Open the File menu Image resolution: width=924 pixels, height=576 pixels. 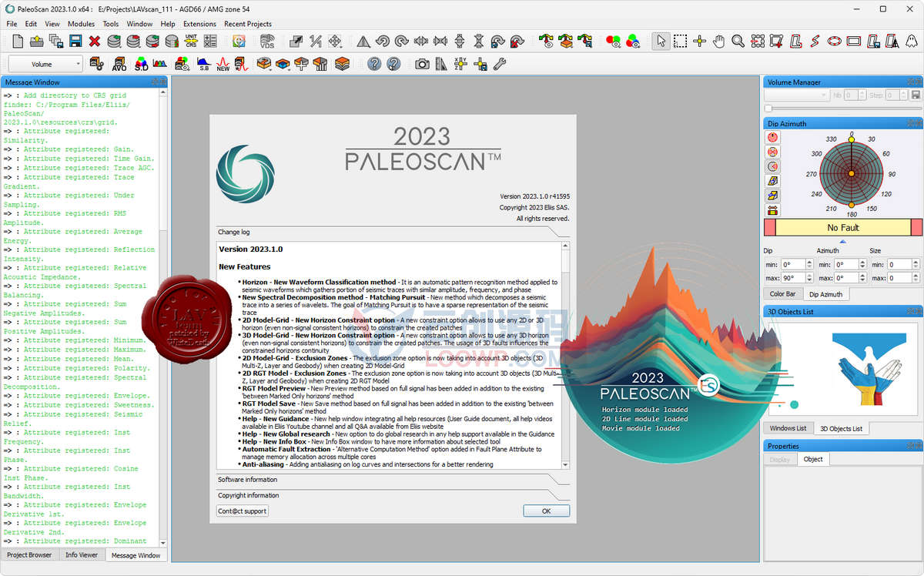click(x=12, y=24)
